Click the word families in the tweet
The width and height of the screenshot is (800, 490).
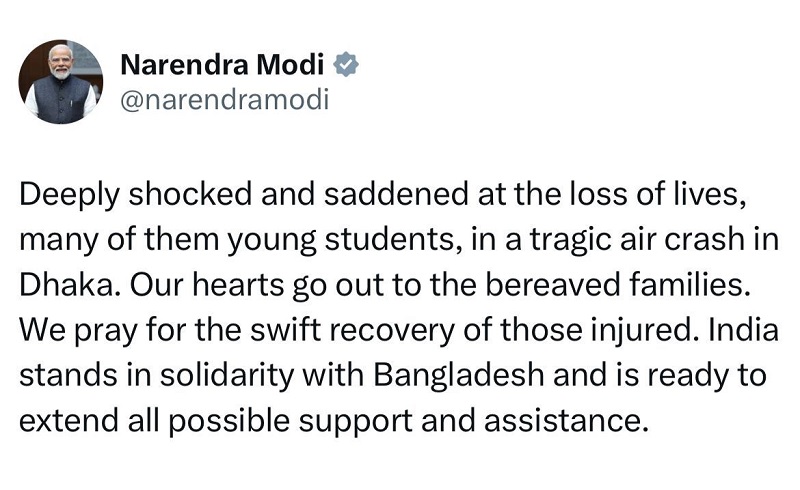pyautogui.click(x=690, y=285)
